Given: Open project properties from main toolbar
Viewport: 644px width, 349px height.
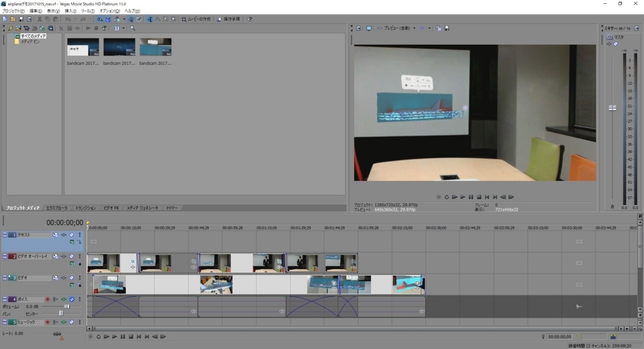Looking at the screenshot, I should 29,19.
